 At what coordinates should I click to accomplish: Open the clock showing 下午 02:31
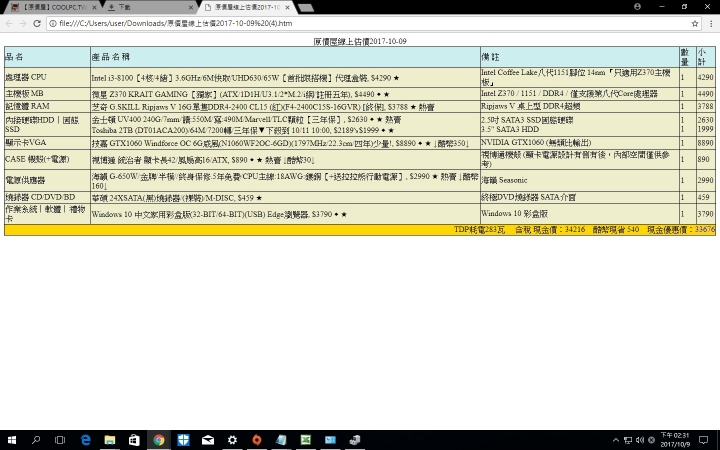(675, 440)
